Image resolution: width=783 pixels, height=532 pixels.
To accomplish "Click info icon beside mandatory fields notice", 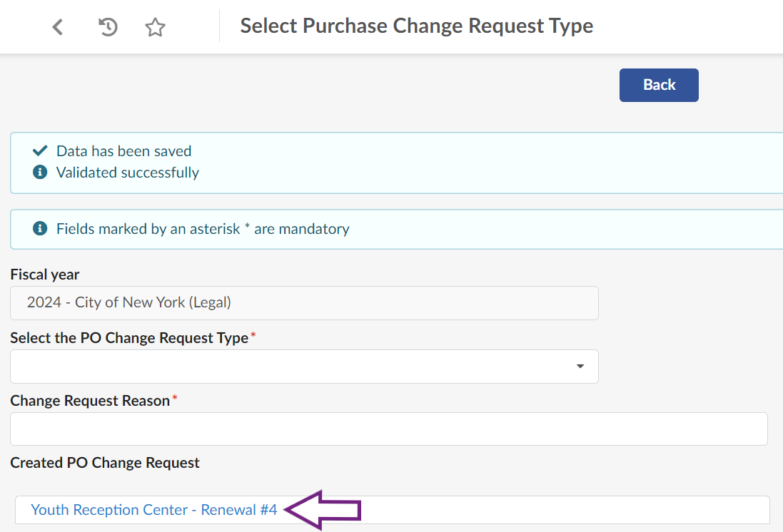I will click(40, 229).
